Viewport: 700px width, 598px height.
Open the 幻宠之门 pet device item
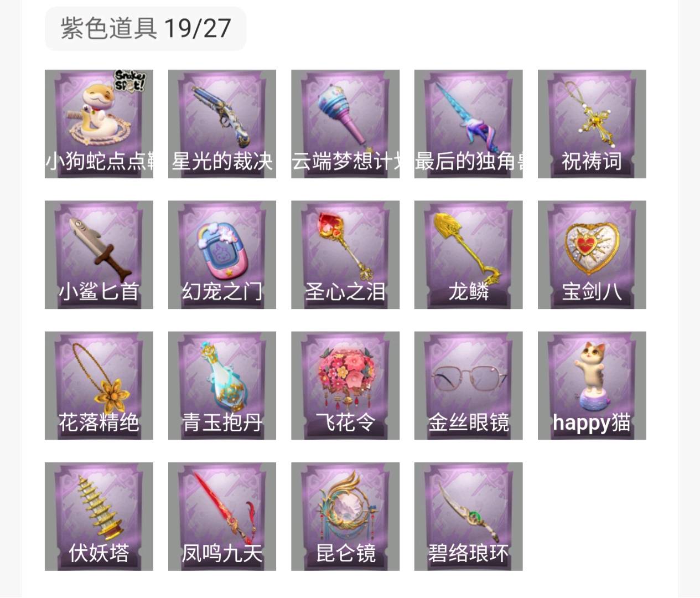pos(222,255)
